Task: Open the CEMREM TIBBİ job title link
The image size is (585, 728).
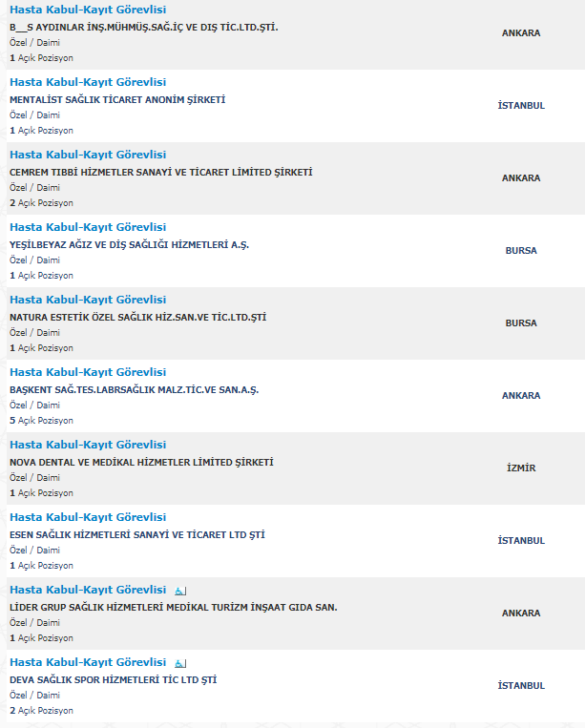Action: [88, 155]
